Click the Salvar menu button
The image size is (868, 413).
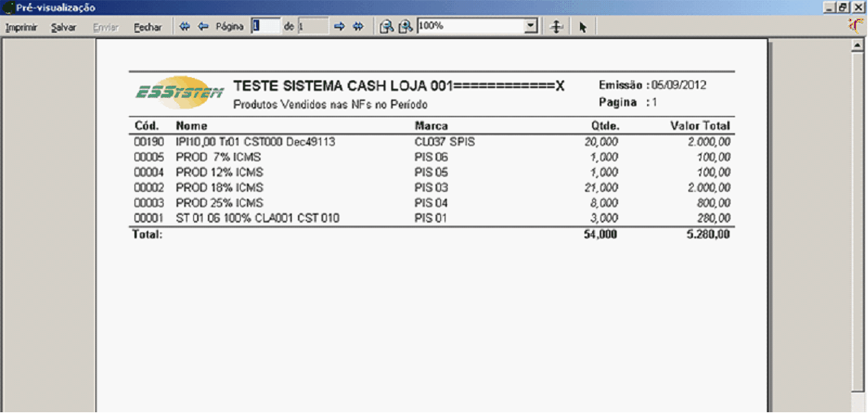(x=63, y=27)
